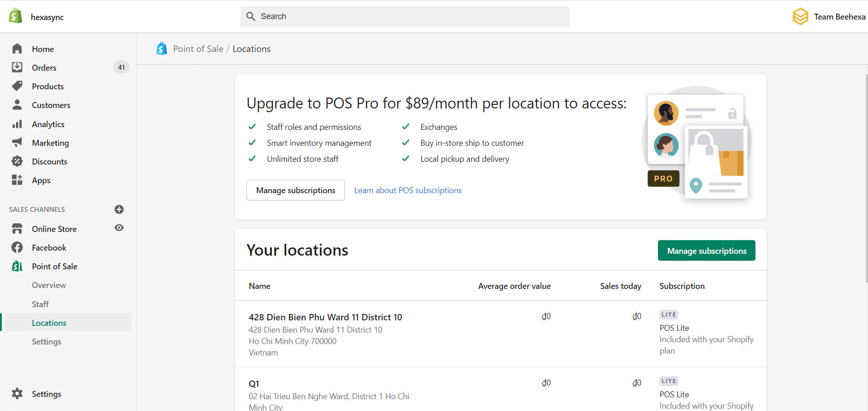This screenshot has height=411, width=868.
Task: Click the page vertical scrollbar
Action: pyautogui.click(x=867, y=178)
